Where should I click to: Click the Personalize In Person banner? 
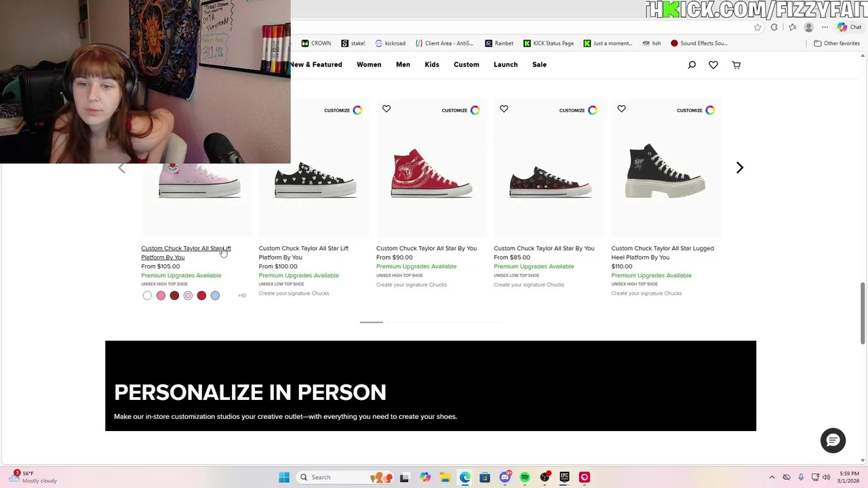pos(431,386)
